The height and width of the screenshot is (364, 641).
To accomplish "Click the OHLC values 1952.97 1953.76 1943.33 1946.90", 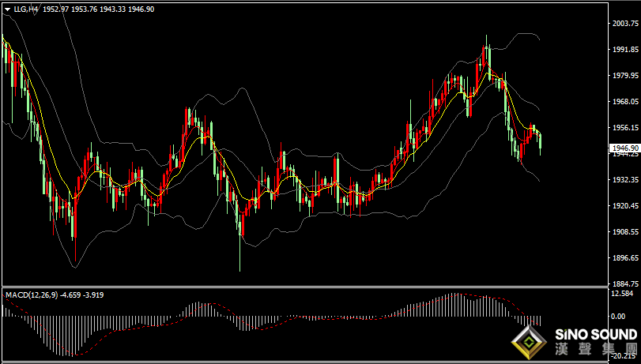I will click(x=99, y=9).
